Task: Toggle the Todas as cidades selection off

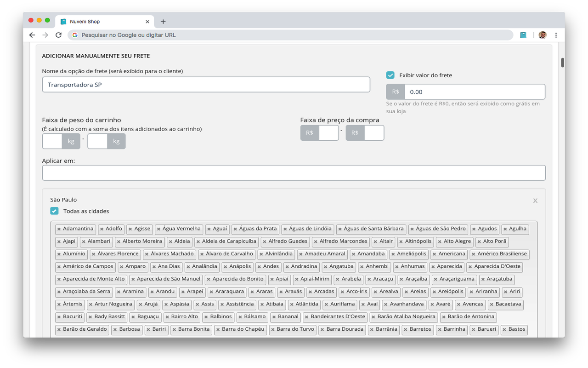Action: point(54,211)
